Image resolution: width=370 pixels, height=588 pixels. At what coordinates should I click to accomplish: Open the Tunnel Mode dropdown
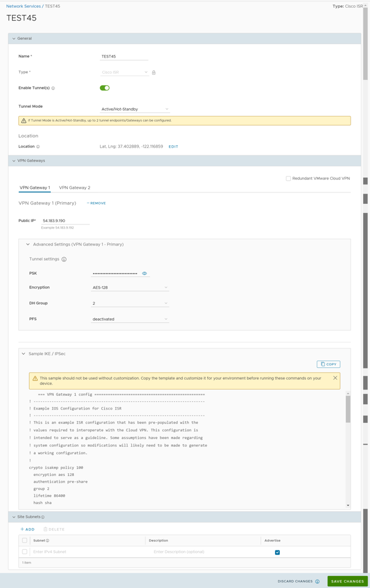135,109
